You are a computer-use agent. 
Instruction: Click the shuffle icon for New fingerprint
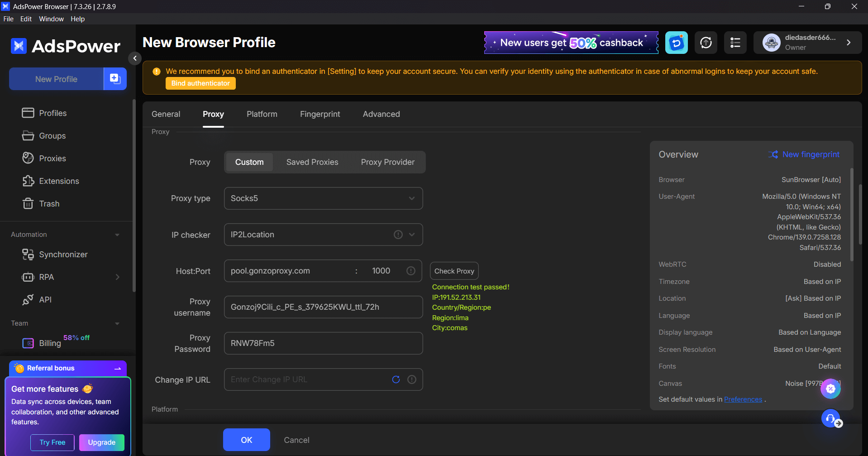click(773, 154)
